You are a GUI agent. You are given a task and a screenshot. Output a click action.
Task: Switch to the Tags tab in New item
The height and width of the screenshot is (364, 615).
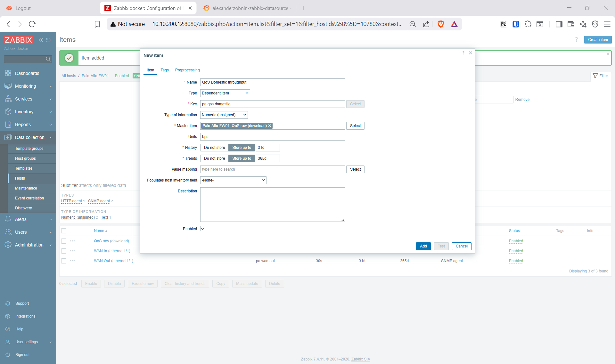pyautogui.click(x=165, y=70)
